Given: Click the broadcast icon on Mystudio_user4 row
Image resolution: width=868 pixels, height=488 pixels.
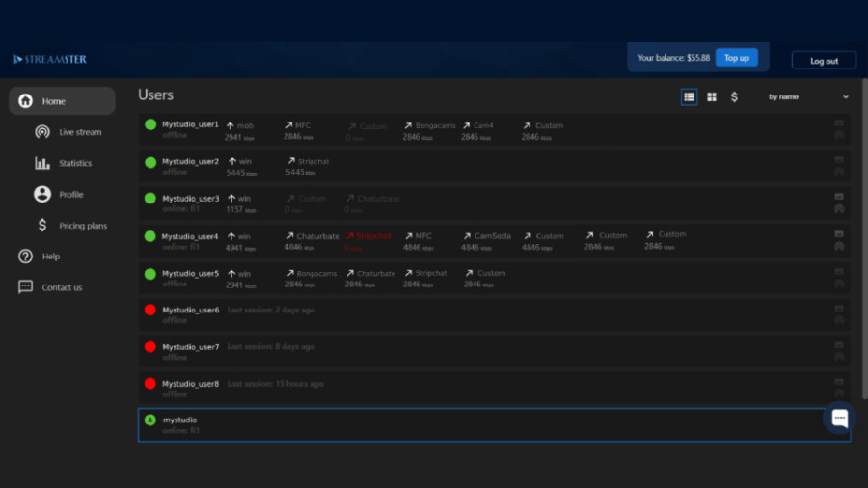Looking at the screenshot, I should click(x=839, y=246).
